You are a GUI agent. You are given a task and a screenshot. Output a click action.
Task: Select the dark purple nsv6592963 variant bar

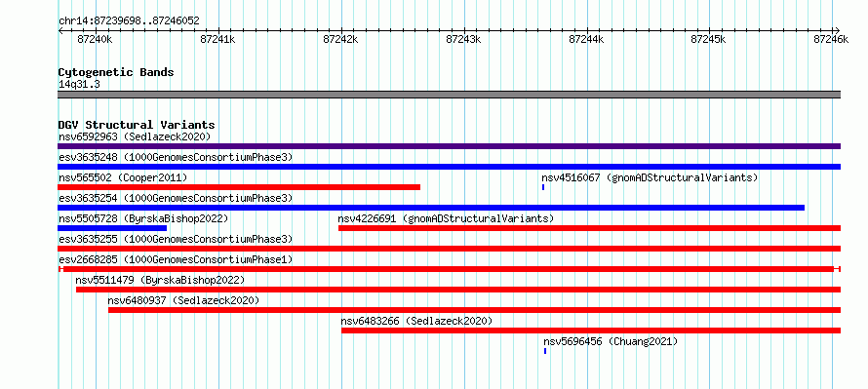[449, 146]
